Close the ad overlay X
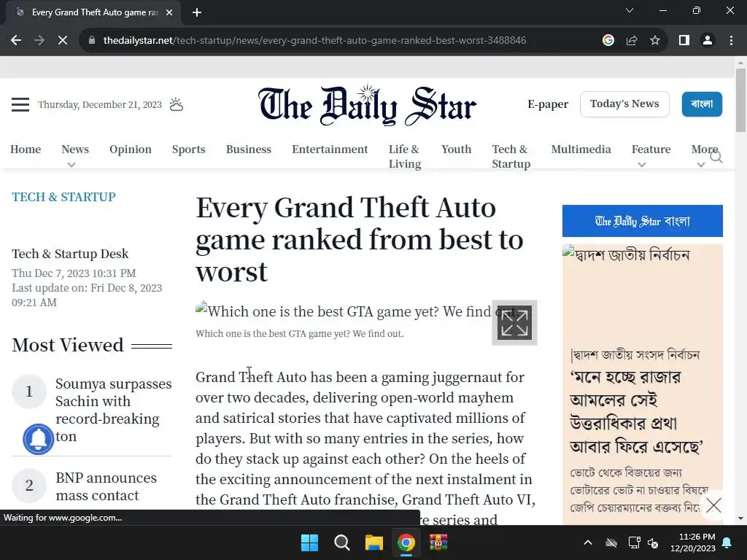Screen dimensions: 747x560 [x=713, y=505]
